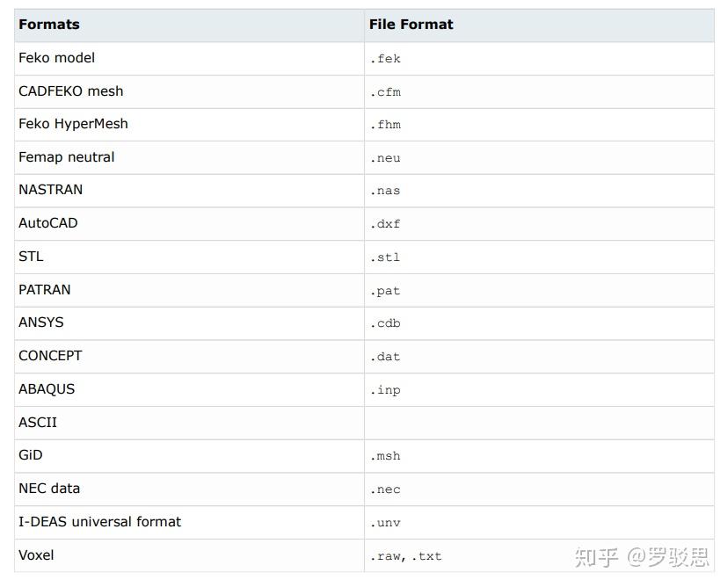Select the "Feko model" table cell
Image resolution: width=728 pixels, height=587 pixels.
57,58
